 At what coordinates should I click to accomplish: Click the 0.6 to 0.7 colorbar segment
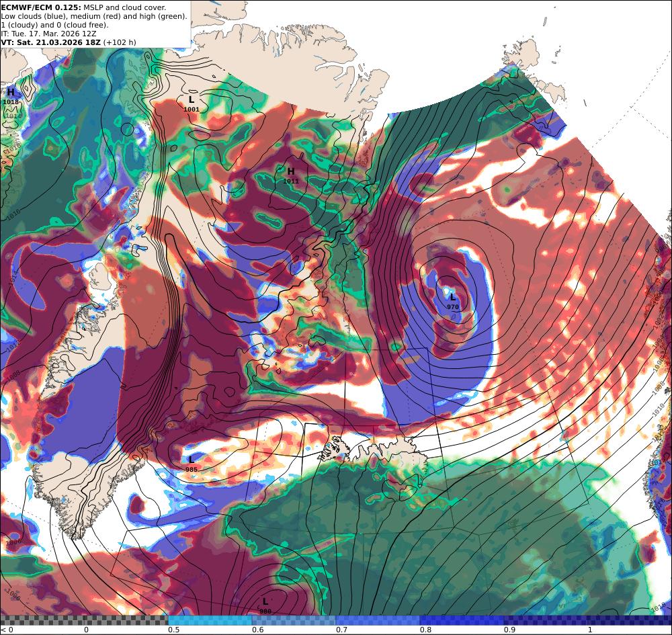click(x=294, y=620)
